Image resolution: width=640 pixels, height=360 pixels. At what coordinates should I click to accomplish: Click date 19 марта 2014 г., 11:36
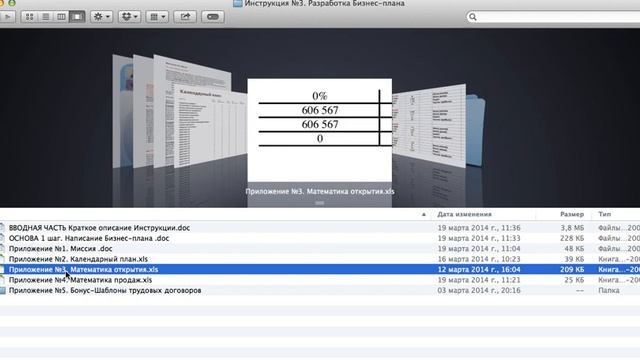(x=479, y=228)
